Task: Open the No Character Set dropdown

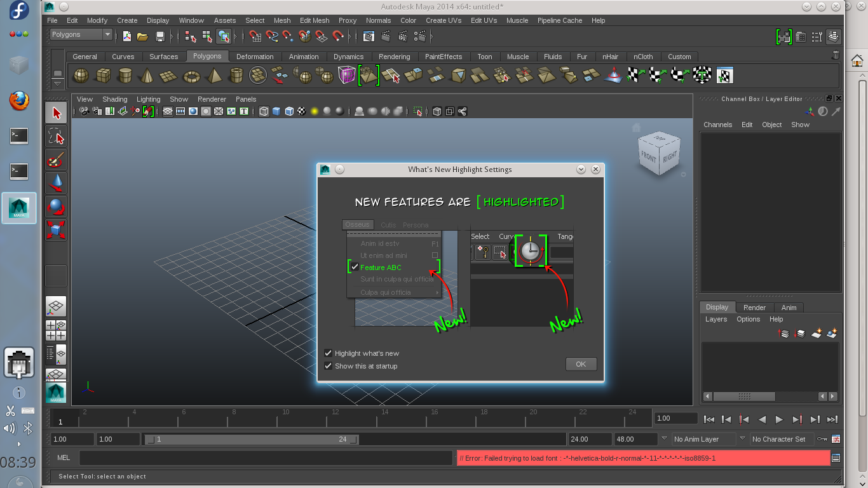Action: coord(782,439)
